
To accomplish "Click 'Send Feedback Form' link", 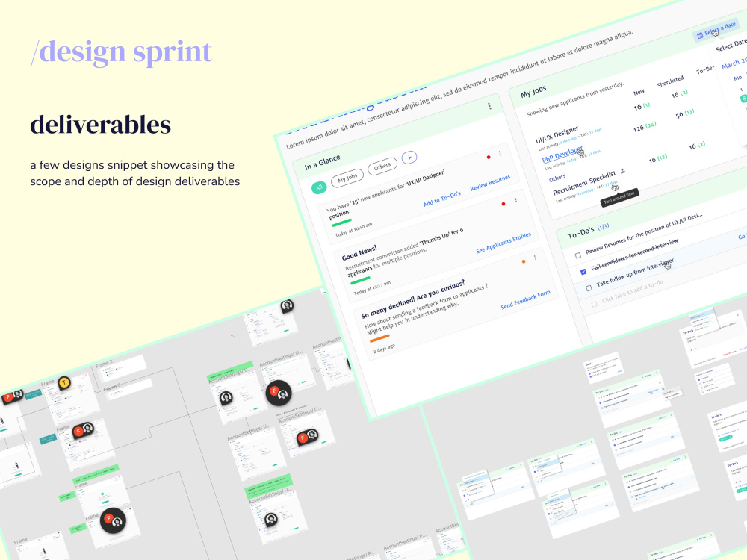I will [x=525, y=300].
